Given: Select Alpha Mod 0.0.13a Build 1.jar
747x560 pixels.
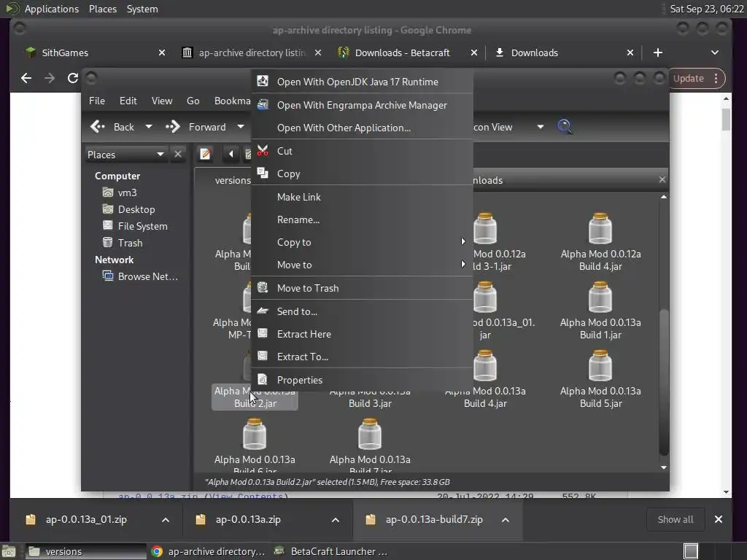Looking at the screenshot, I should (x=600, y=309).
